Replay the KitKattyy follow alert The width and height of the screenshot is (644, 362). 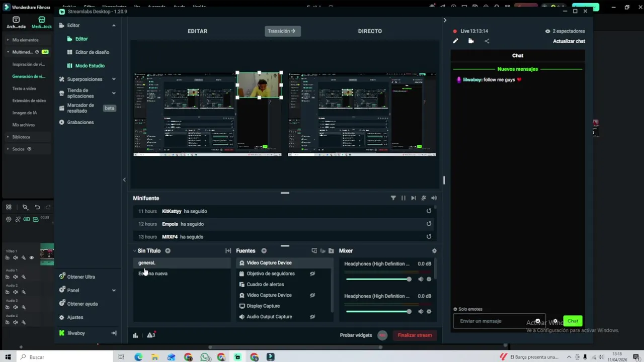tap(429, 211)
